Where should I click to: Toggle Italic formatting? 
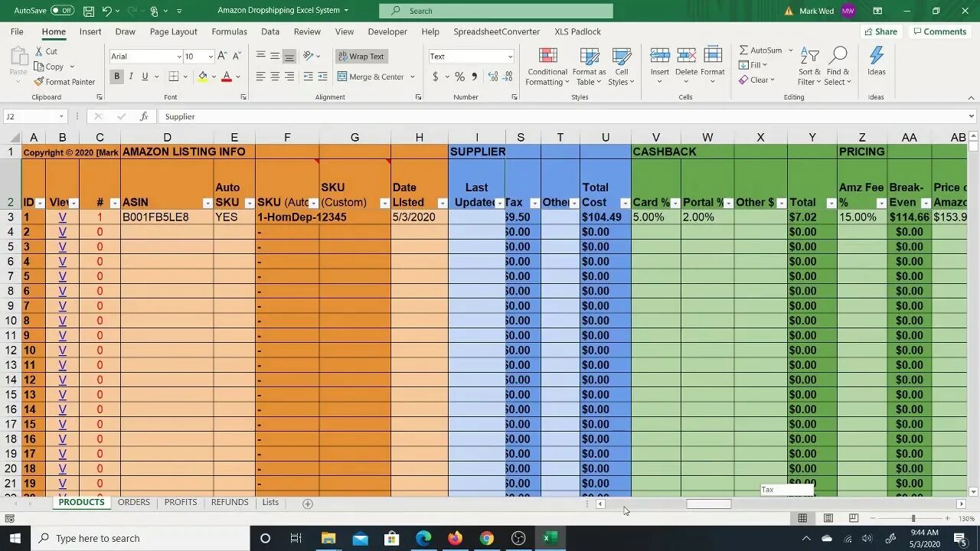[131, 77]
